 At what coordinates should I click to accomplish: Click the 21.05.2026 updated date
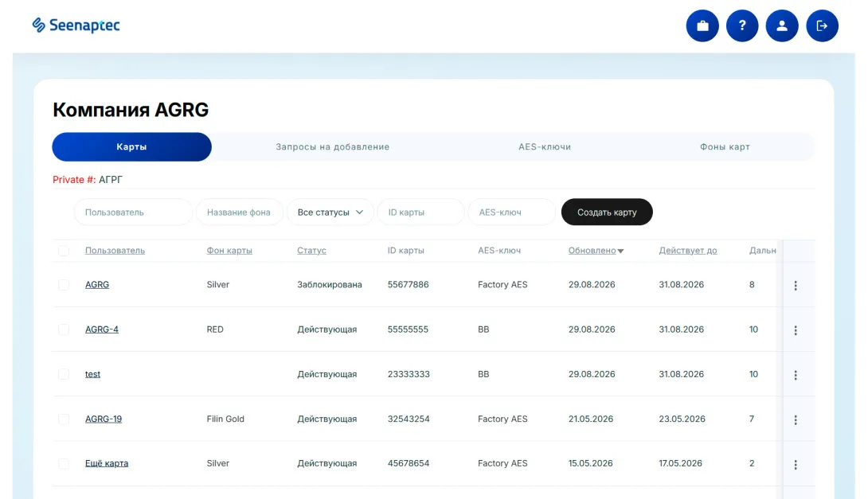coord(591,419)
